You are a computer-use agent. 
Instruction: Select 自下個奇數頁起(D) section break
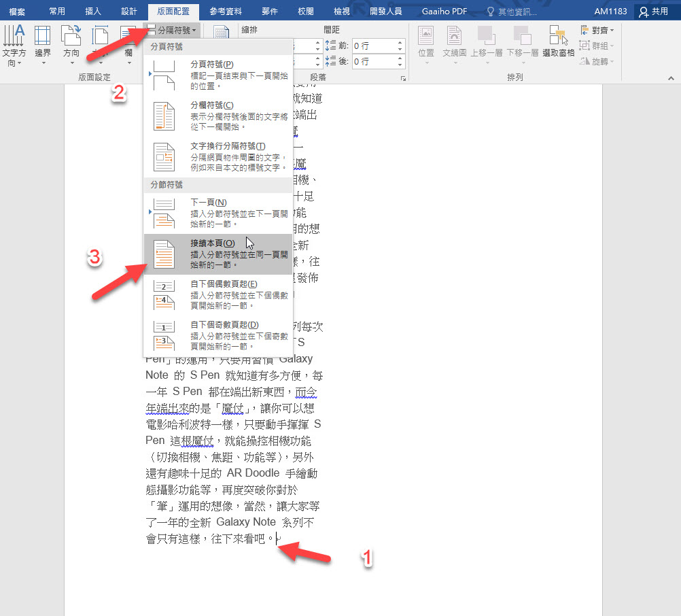tap(218, 336)
